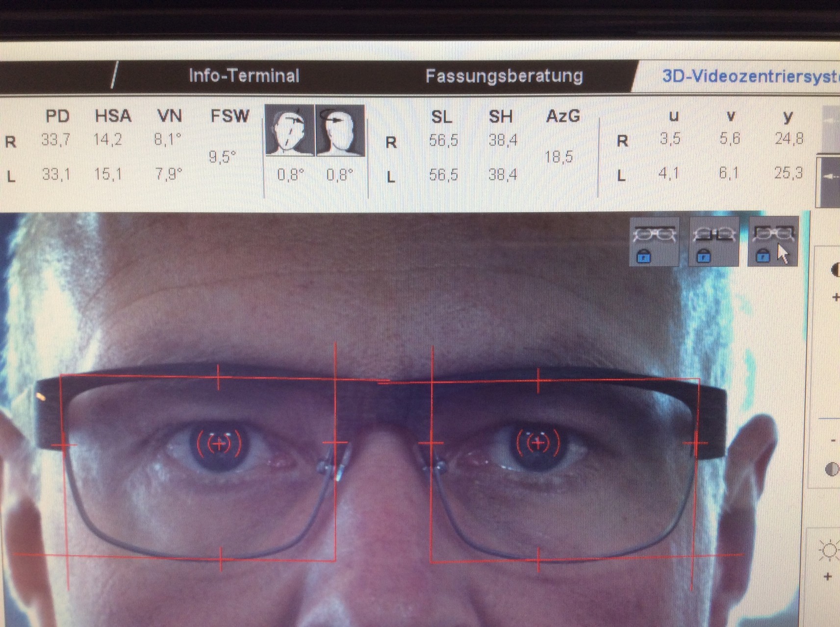The width and height of the screenshot is (840, 627).
Task: Click top edge marker of left lens box
Action: pos(538,380)
